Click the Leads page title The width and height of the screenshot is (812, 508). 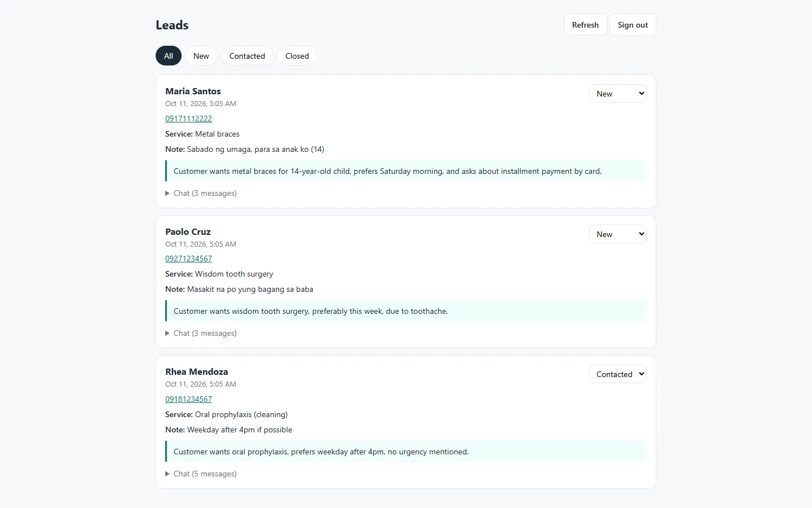pyautogui.click(x=172, y=25)
